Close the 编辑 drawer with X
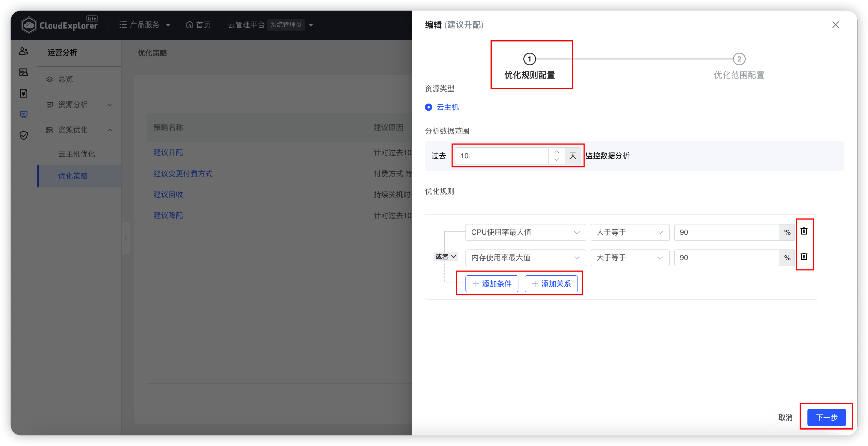 [x=835, y=25]
